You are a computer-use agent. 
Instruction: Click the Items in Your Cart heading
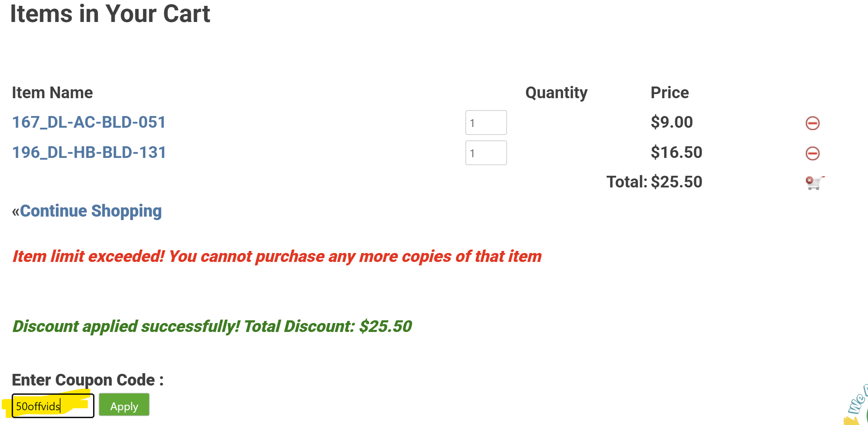click(x=110, y=14)
